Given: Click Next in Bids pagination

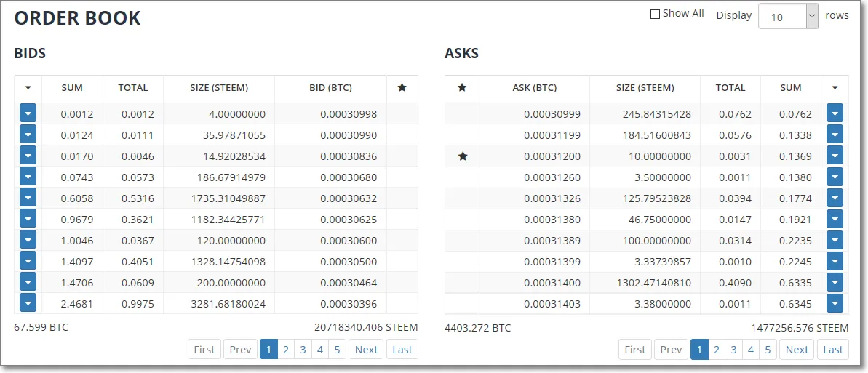Looking at the screenshot, I should click(x=366, y=350).
